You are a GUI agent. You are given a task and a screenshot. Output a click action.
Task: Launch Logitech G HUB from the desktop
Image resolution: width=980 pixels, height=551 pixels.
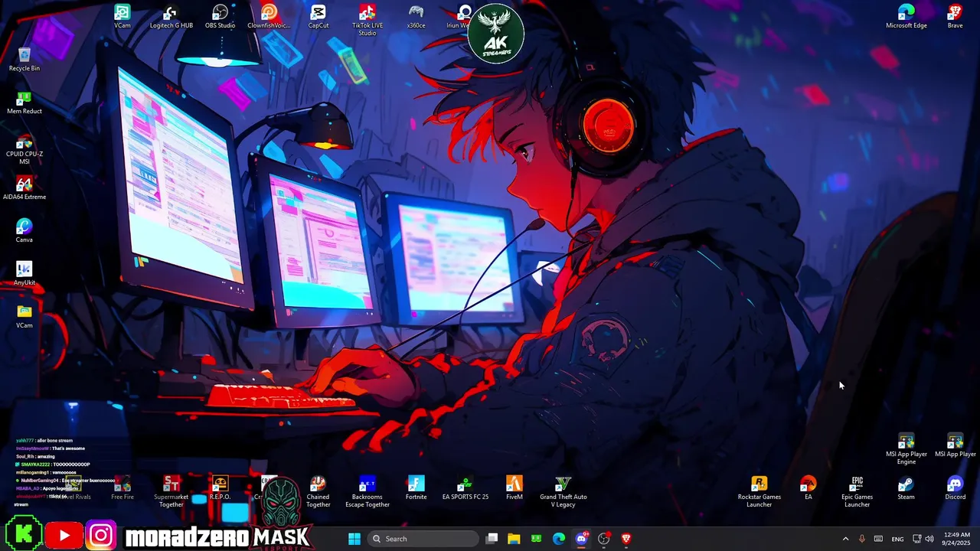tap(171, 17)
